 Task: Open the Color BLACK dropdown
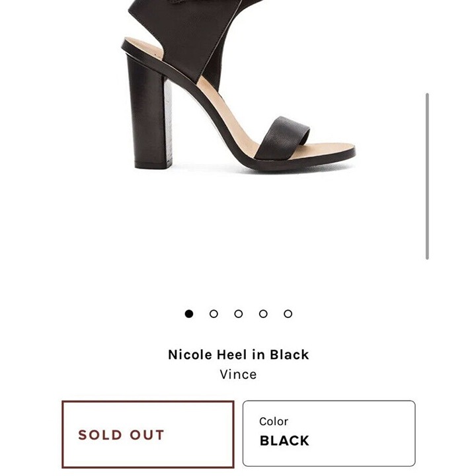[329, 434]
